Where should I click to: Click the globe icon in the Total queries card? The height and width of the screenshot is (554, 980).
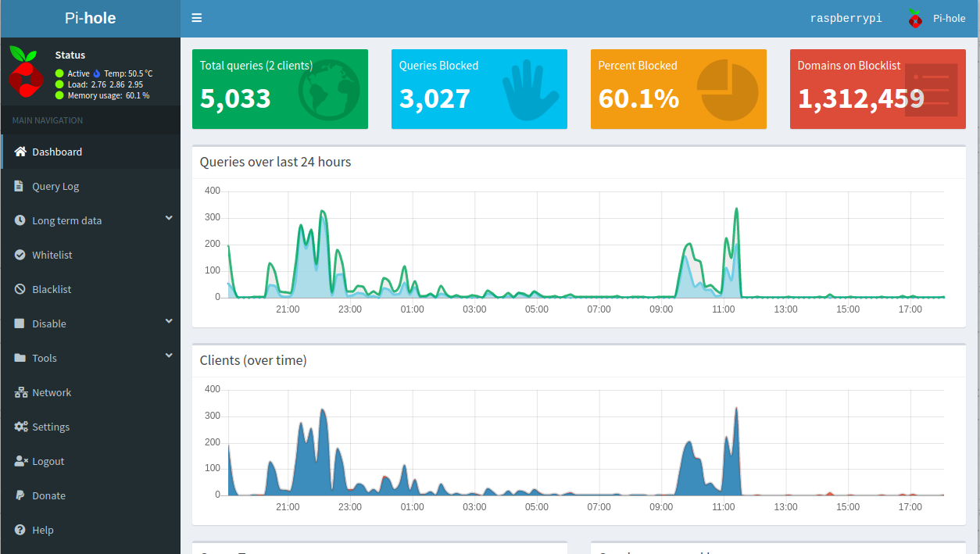coord(329,91)
